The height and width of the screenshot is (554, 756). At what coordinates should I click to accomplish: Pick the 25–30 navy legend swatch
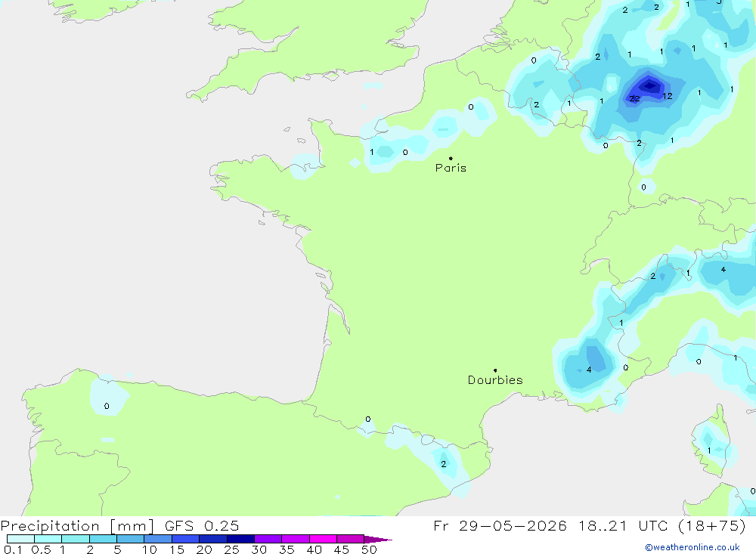point(240,539)
